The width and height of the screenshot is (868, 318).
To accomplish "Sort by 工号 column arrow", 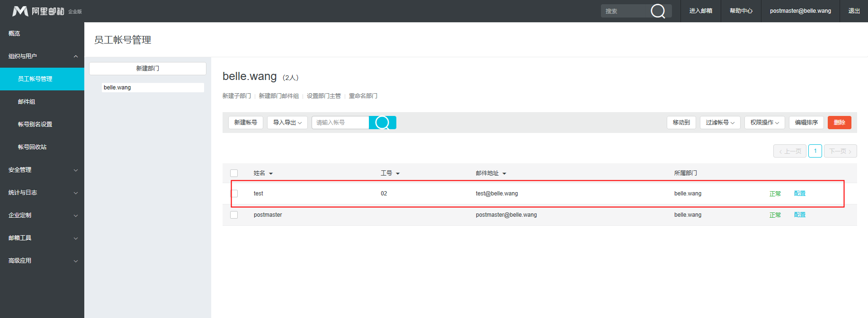I will (398, 174).
